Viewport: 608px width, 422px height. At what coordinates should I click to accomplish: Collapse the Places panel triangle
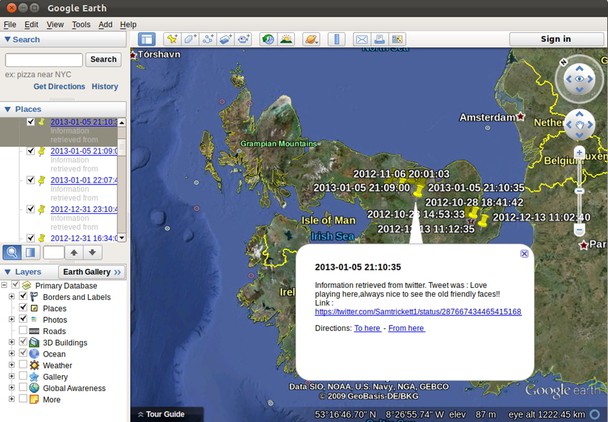coord(7,109)
